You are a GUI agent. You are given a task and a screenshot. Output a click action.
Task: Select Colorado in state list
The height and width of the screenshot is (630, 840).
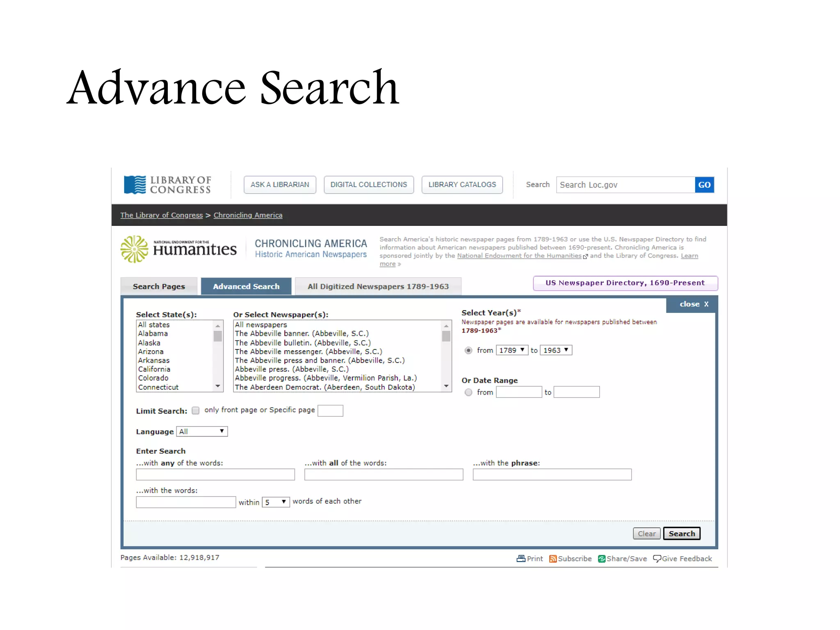pyautogui.click(x=175, y=378)
